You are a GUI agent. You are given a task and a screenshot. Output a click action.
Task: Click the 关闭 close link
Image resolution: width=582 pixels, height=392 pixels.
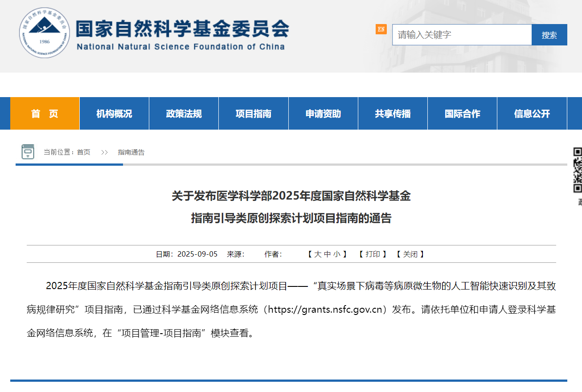[410, 254]
